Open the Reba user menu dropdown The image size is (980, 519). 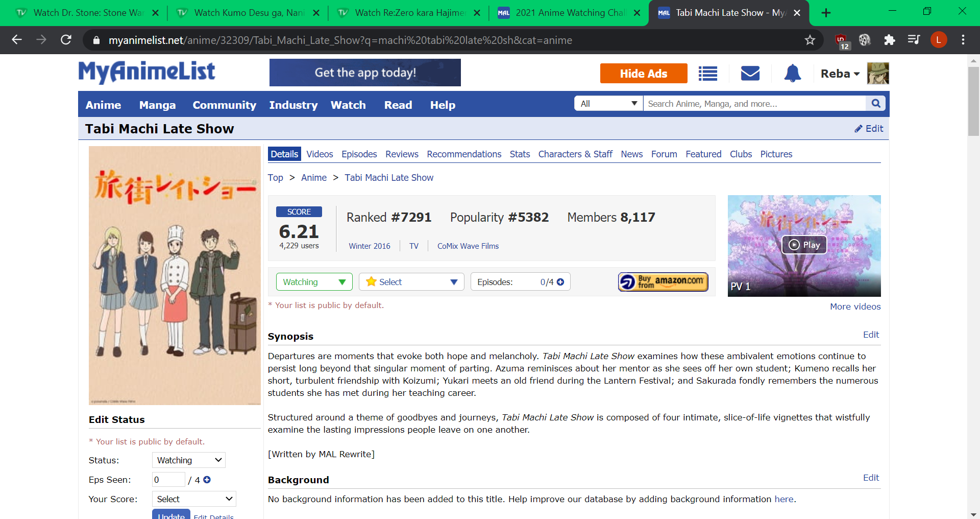tap(840, 74)
